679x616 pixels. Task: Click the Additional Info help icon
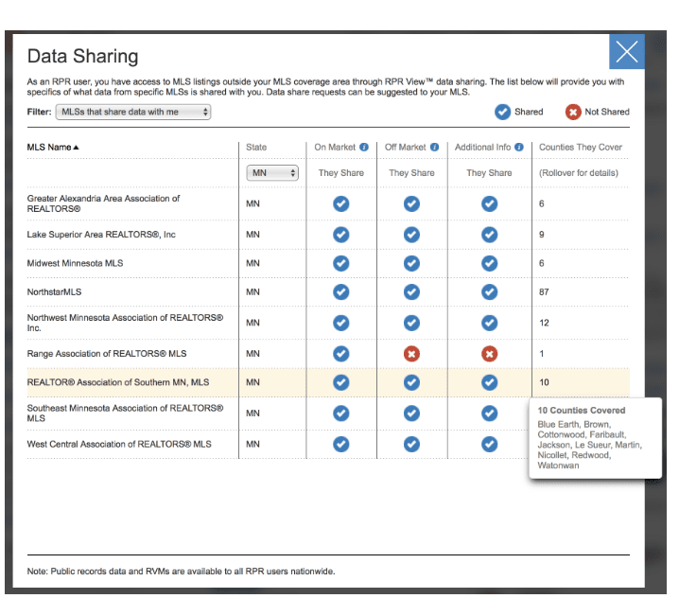[518, 148]
